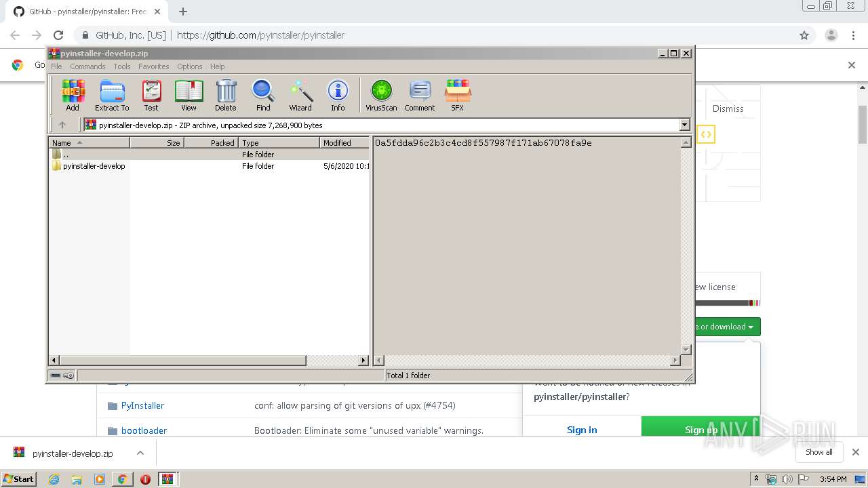Start VirusScan on archive
The height and width of the screenshot is (488, 868).
381,95
